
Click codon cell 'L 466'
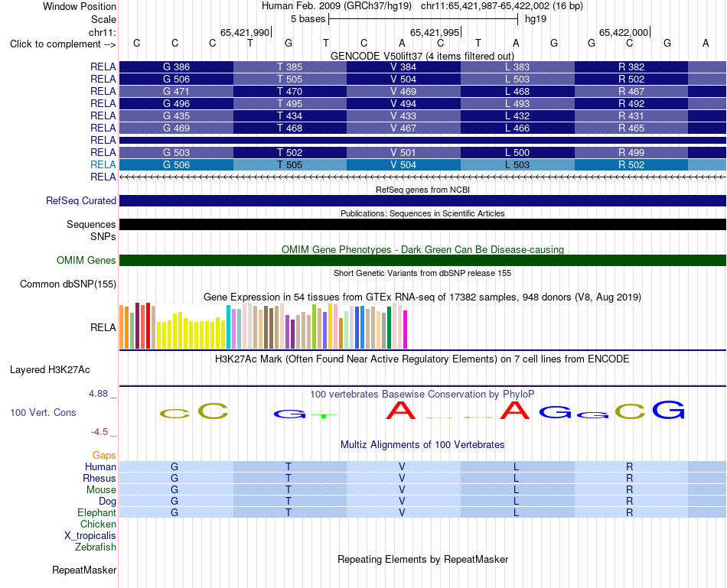click(x=517, y=128)
